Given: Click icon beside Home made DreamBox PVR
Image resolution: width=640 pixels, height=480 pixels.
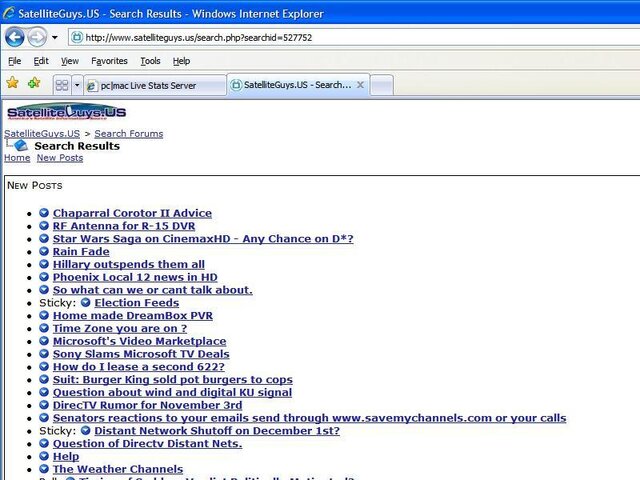Looking at the screenshot, I should pyautogui.click(x=44, y=315).
